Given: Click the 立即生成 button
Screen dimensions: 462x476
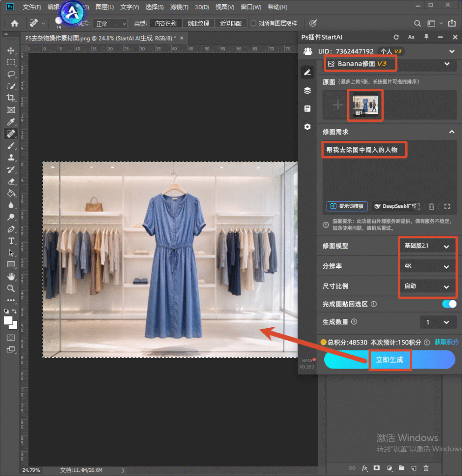Looking at the screenshot, I should [389, 360].
